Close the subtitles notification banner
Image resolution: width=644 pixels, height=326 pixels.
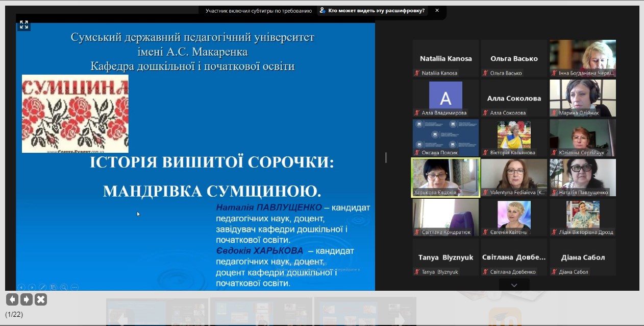437,10
